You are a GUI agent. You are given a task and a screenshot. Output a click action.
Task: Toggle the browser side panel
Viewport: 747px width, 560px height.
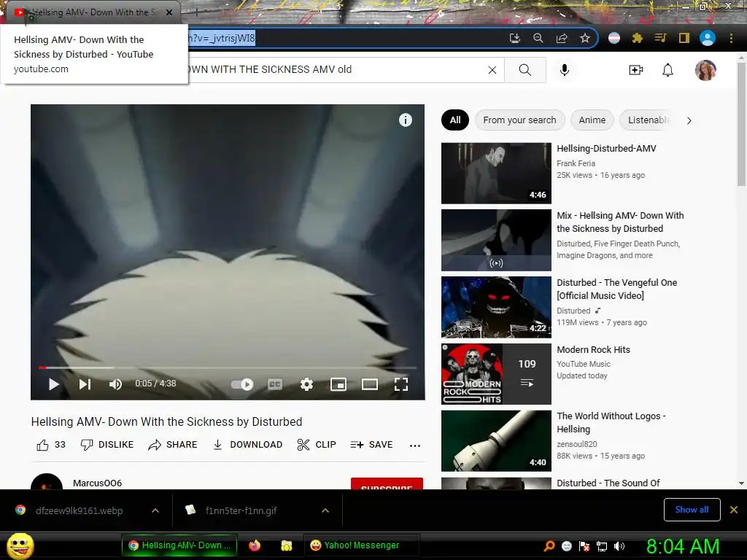point(684,38)
